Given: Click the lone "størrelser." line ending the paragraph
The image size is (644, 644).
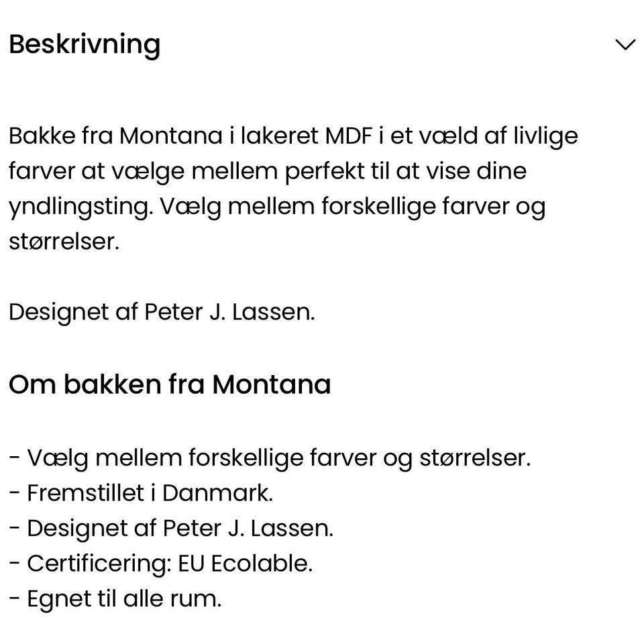Looking at the screenshot, I should (64, 241).
